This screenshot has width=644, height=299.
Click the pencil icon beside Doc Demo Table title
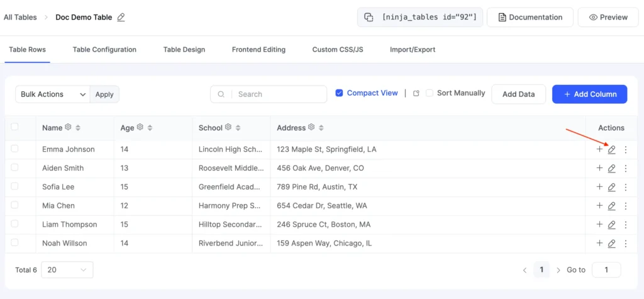[121, 17]
